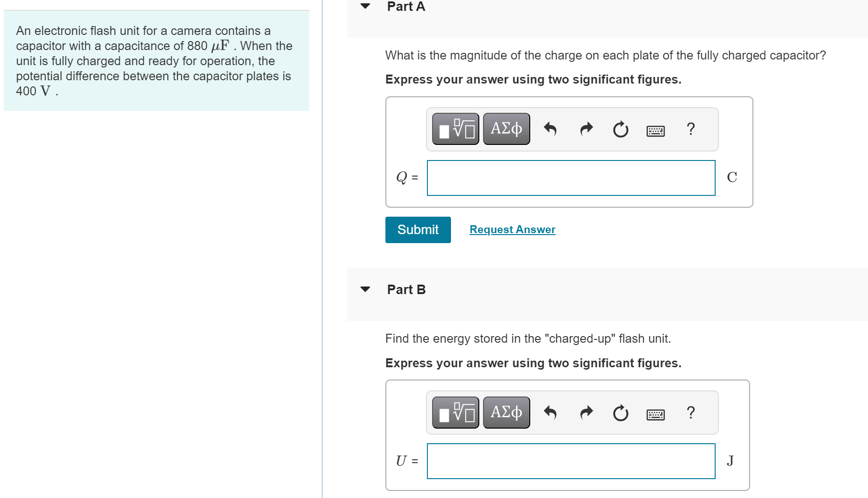Click inside the Q answer input field
The width and height of the screenshot is (868, 498).
click(x=570, y=178)
